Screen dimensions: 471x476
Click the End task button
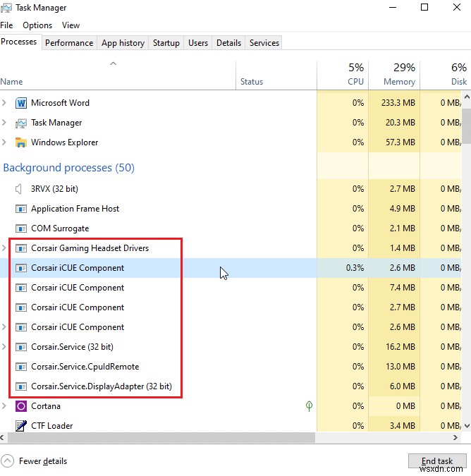click(x=437, y=460)
